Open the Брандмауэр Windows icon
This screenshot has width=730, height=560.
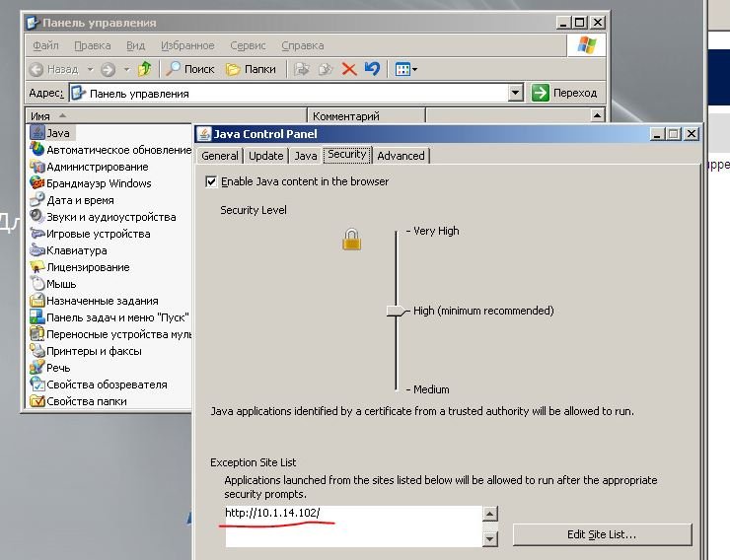point(36,182)
